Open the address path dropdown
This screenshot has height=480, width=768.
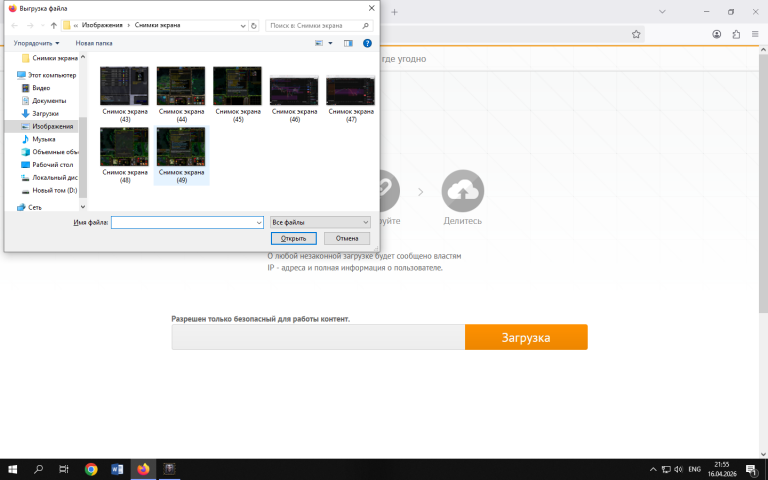(x=243, y=25)
